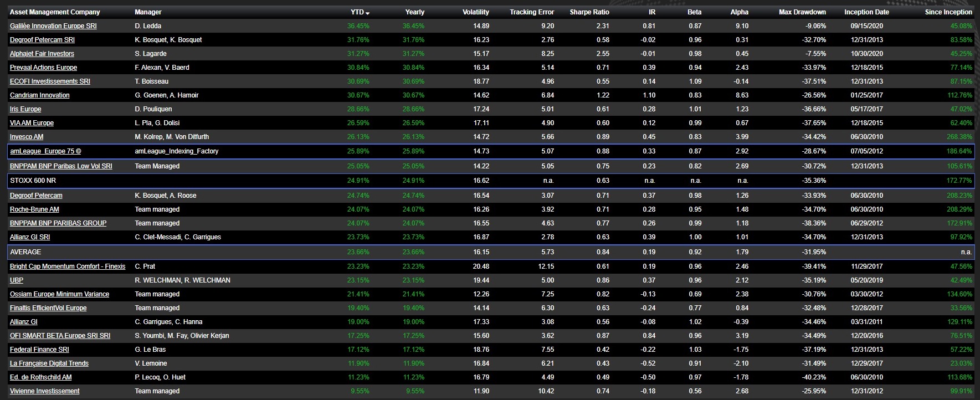Click Since Inception value 172.77%
This screenshot has height=400, width=980.
pos(960,181)
